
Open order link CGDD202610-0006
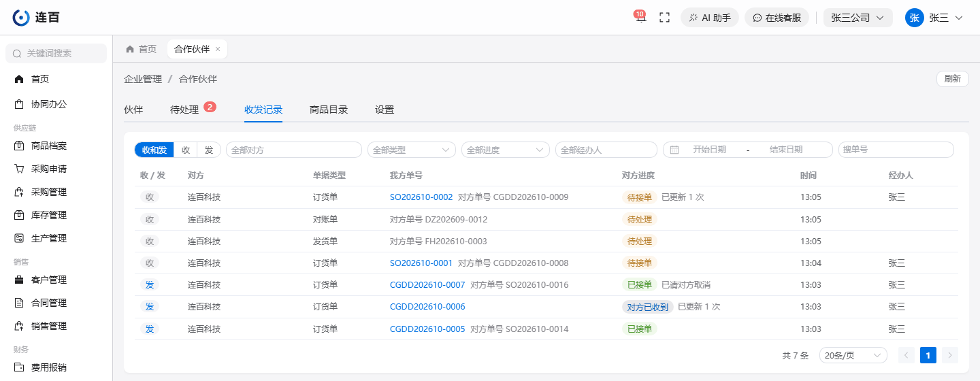pyautogui.click(x=427, y=306)
